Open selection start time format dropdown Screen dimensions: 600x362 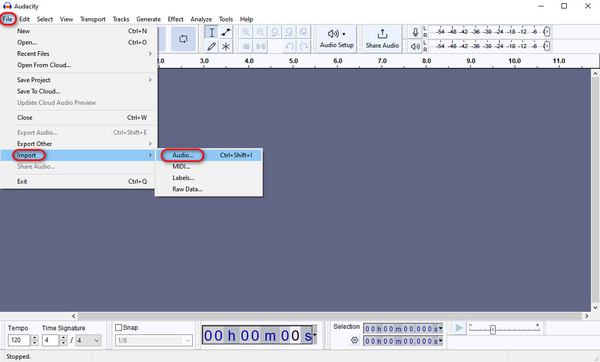(440, 328)
